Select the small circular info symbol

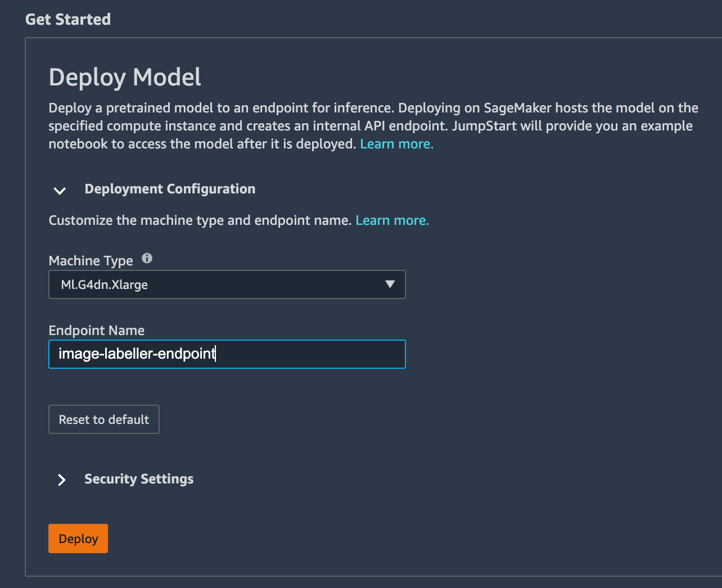[x=147, y=258]
